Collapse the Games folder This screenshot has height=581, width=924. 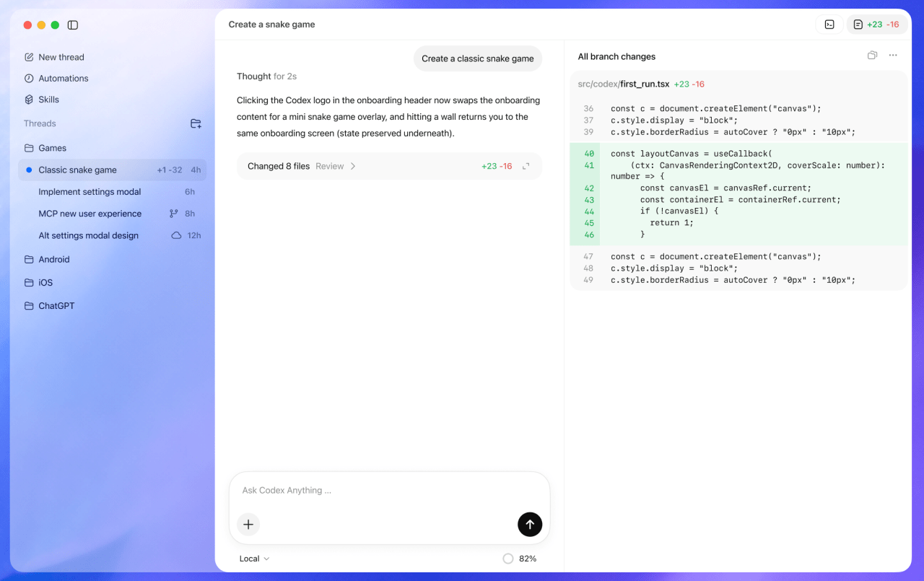(x=52, y=148)
